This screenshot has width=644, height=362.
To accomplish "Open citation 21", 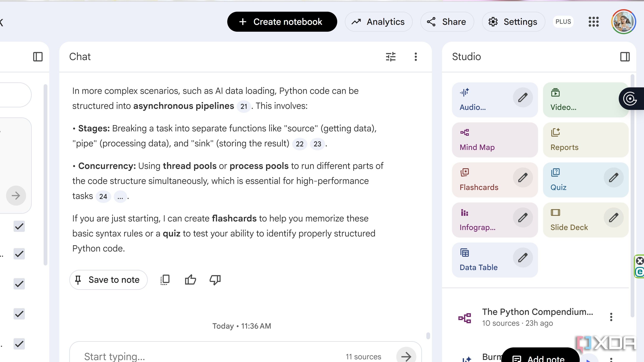I will point(244,106).
